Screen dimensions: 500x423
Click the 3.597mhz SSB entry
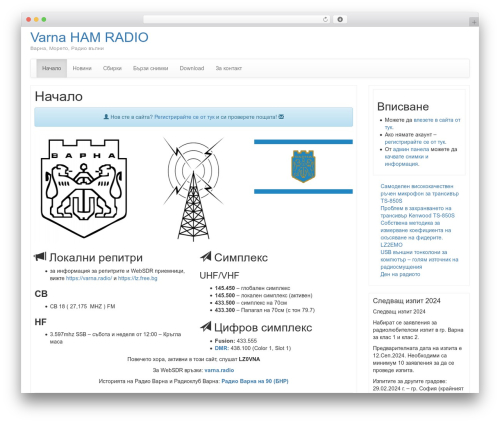tap(115, 338)
